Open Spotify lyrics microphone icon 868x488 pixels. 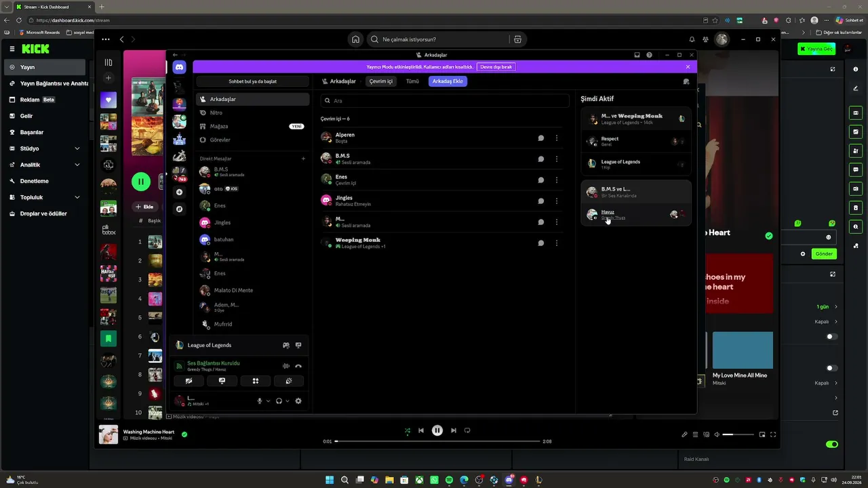[684, 434]
